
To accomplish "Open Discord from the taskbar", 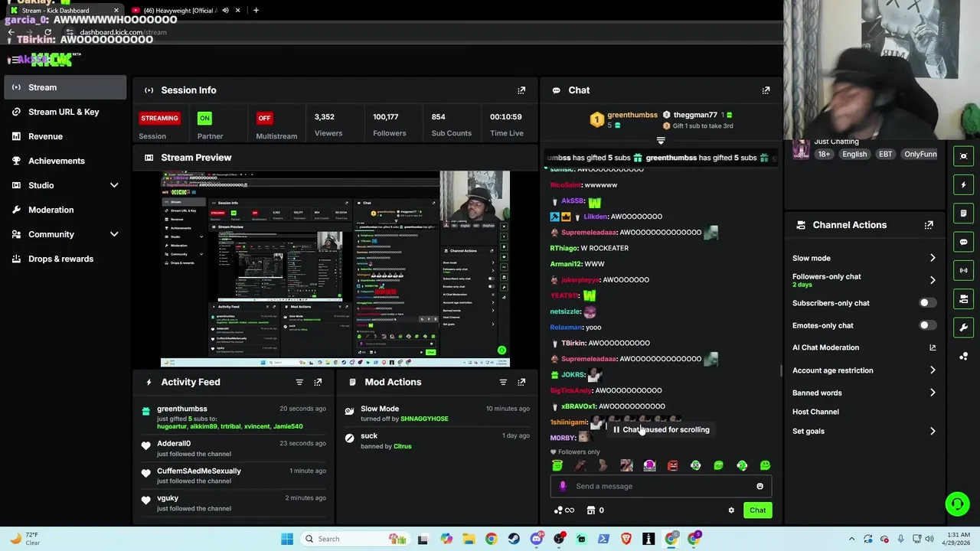I will (537, 539).
